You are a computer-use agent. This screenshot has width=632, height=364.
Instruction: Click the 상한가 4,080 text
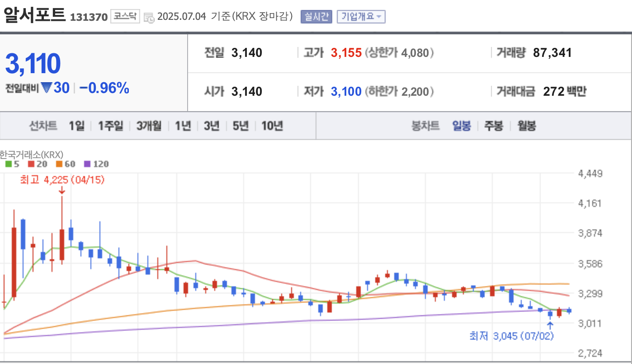[399, 53]
